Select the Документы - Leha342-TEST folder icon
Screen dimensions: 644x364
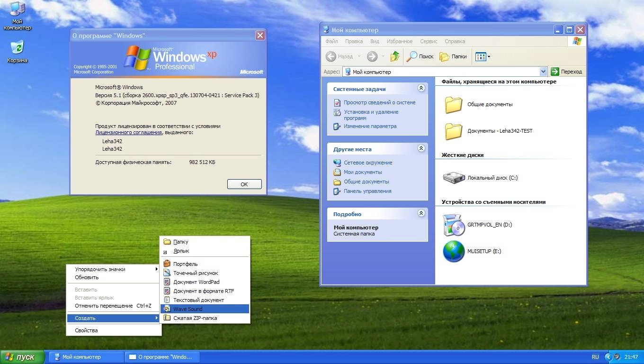pos(453,131)
